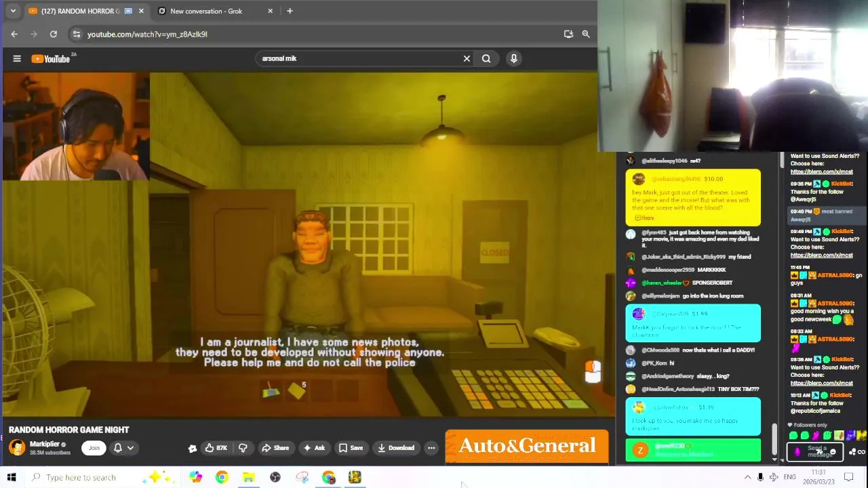Click the YouTube search magnifier button
The height and width of the screenshot is (488, 868).
click(486, 58)
